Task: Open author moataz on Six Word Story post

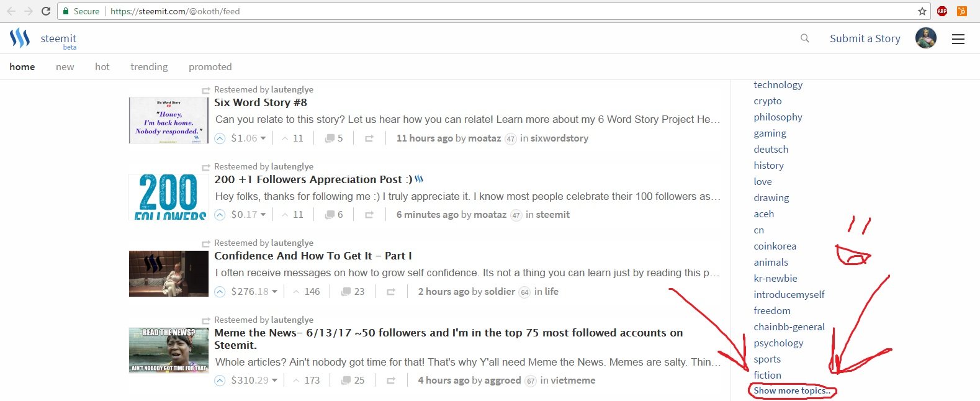Action: tap(484, 138)
